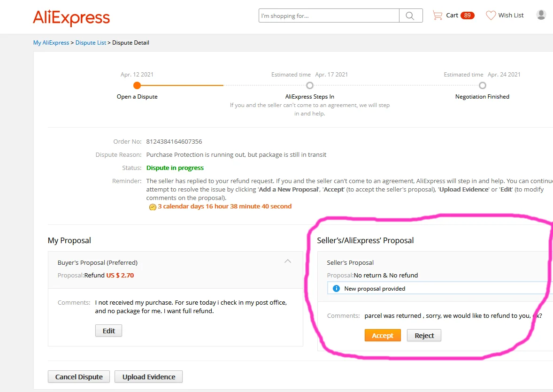
Task: Click the Estimated time Apr. 17 2021 label
Action: pos(310,75)
